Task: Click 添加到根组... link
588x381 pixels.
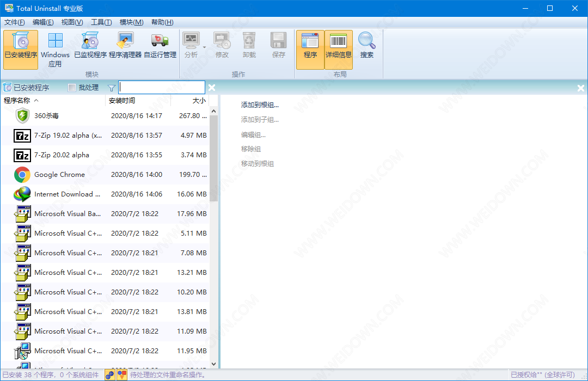Action: (x=260, y=105)
